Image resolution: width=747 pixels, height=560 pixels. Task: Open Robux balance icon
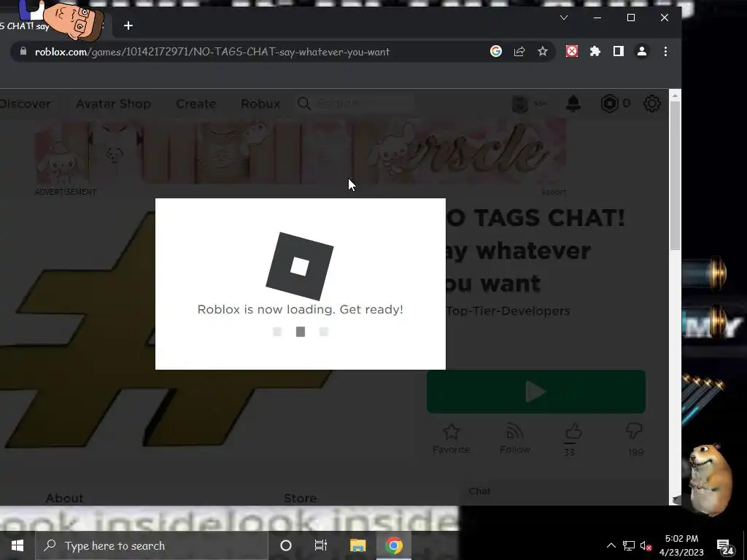coord(609,104)
